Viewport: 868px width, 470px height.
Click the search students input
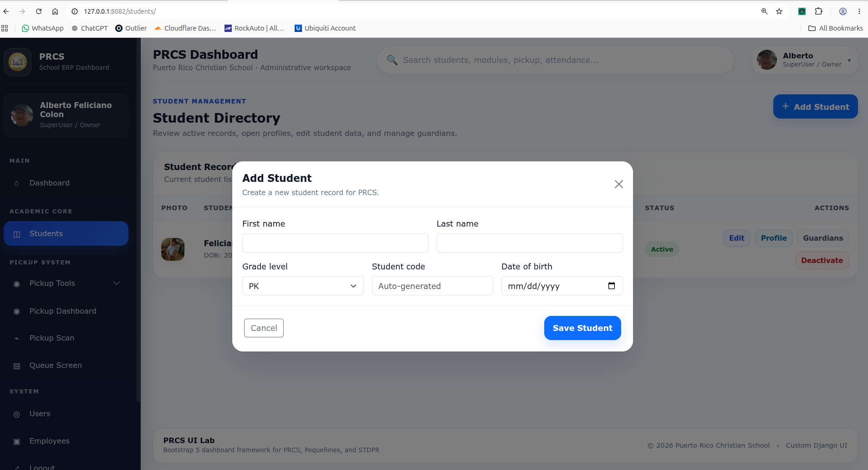[556, 60]
